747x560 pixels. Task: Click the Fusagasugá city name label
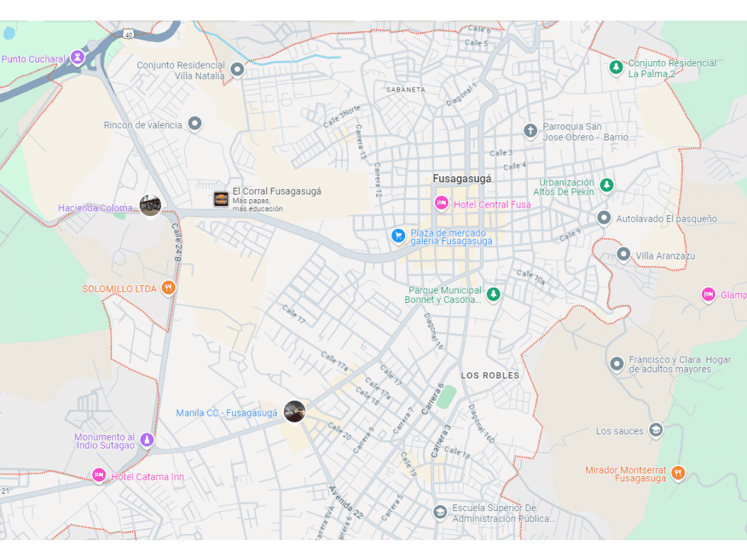462,179
